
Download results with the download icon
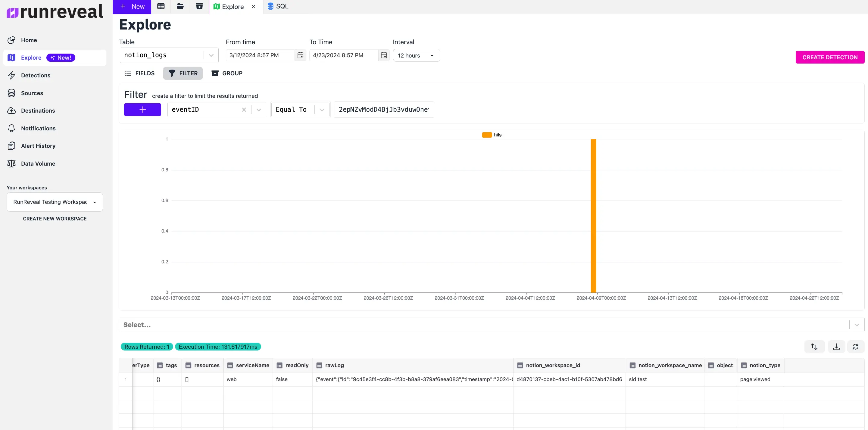tap(836, 347)
